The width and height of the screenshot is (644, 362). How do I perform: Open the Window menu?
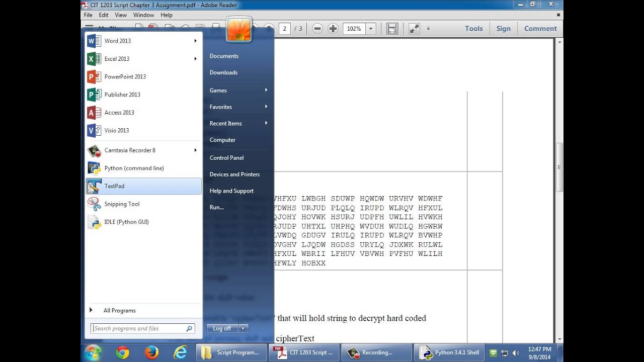click(x=144, y=15)
